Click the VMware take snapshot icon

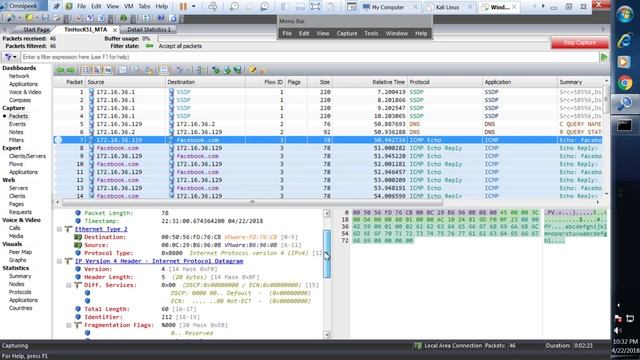click(x=234, y=7)
